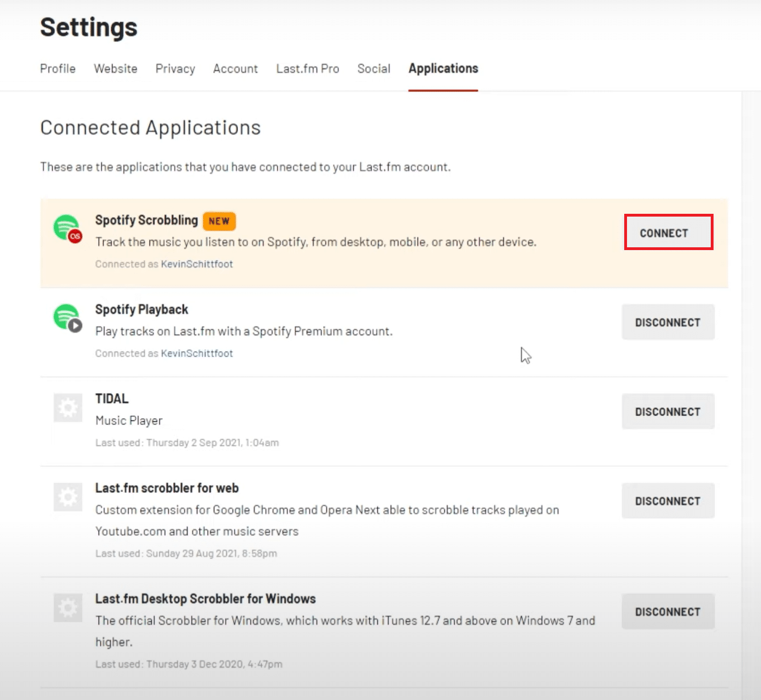Select the Applications tab

tap(443, 69)
